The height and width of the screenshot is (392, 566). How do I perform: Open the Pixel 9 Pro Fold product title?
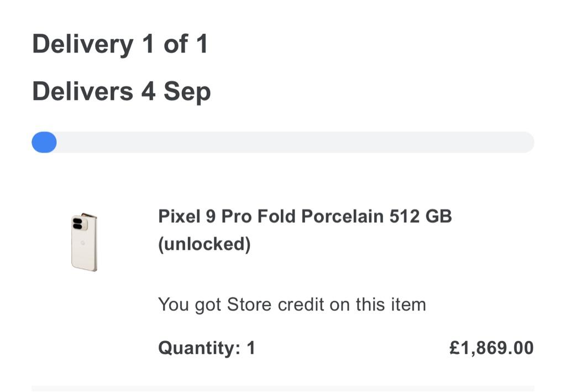(305, 216)
